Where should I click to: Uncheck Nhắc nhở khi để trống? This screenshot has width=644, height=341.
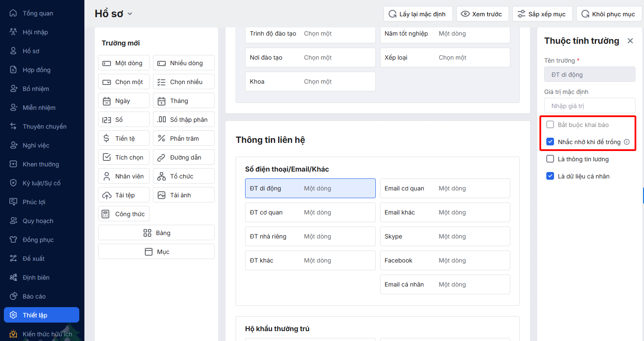click(551, 142)
